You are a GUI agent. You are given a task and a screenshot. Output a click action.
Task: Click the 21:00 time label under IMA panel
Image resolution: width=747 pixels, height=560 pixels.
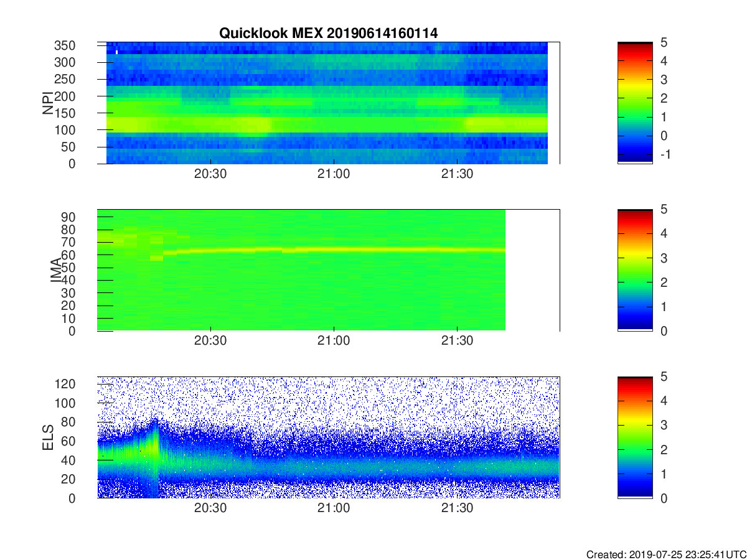[334, 342]
